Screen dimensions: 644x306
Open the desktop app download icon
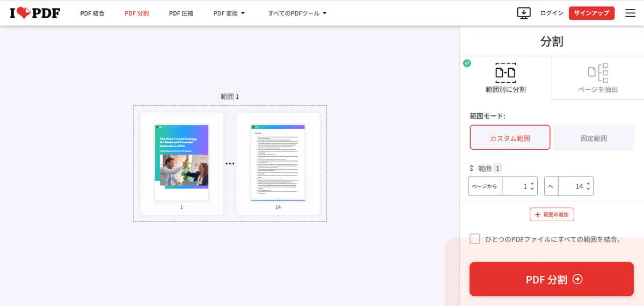coord(524,13)
